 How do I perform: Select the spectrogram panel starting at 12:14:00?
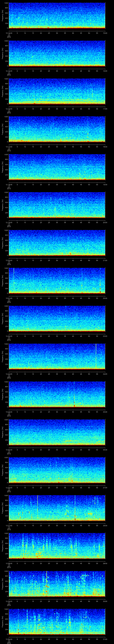[x=57, y=16]
